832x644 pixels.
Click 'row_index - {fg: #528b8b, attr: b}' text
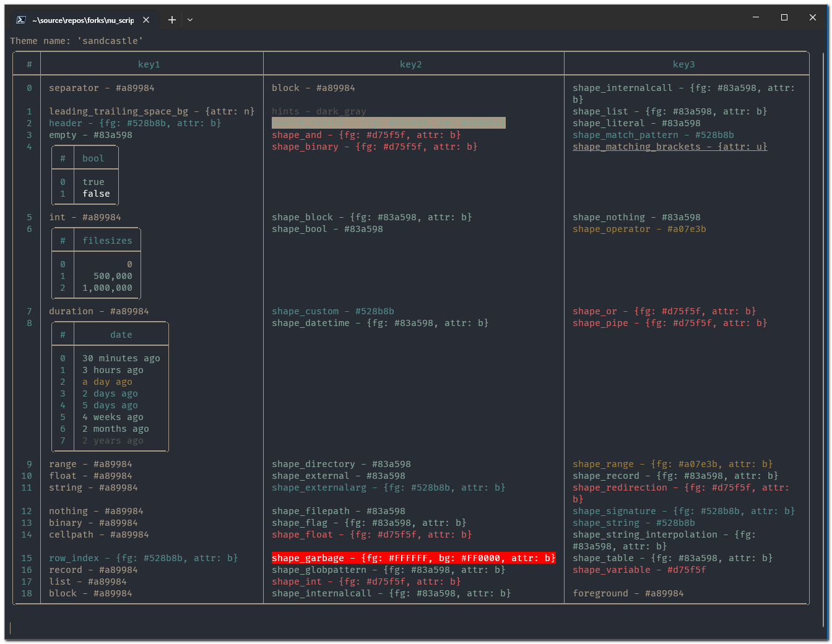[144, 558]
